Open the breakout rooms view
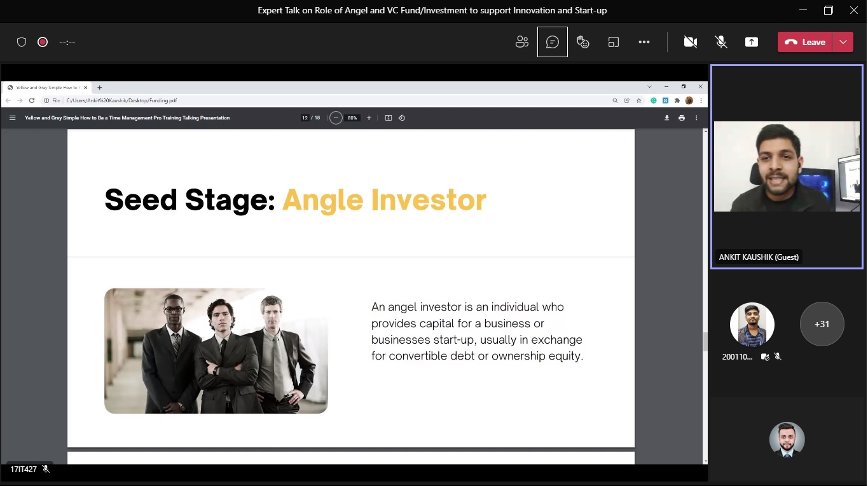Viewport: 868px width, 486px height. (614, 42)
